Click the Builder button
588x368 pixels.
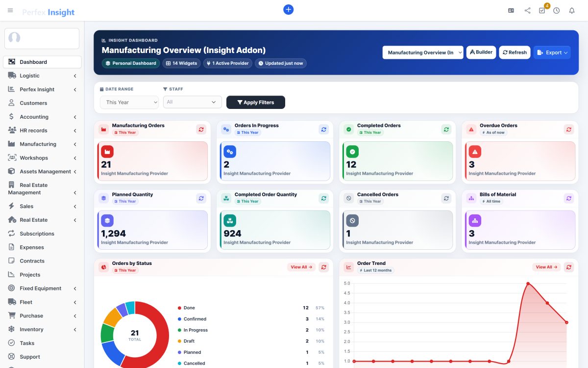[481, 53]
